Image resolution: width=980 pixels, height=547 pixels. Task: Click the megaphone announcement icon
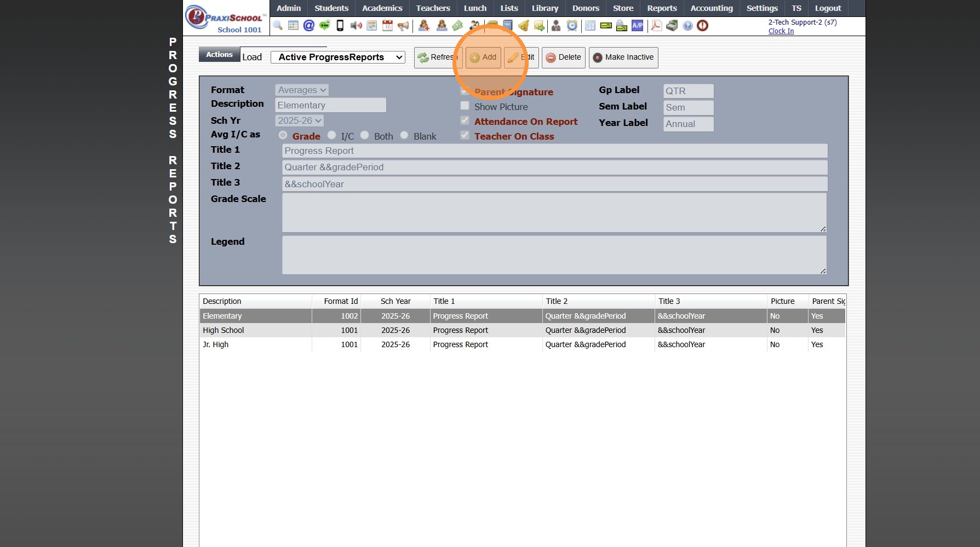[403, 25]
